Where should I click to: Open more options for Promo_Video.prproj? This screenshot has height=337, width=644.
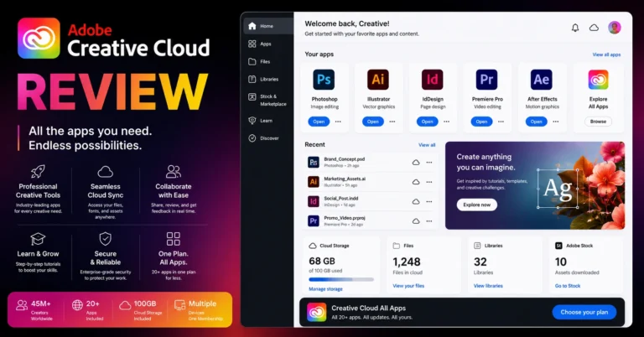(x=429, y=220)
